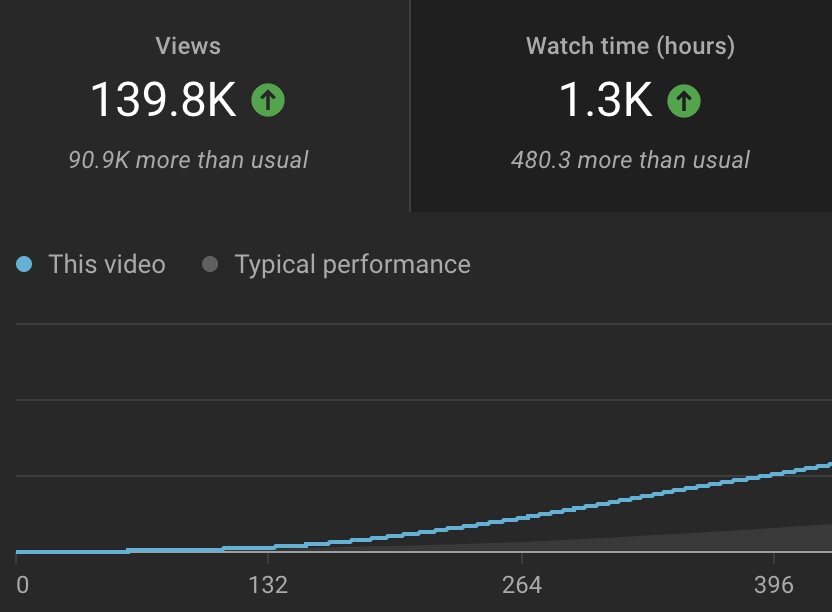Click the 1.3K watch time figure
Image resolution: width=832 pixels, height=612 pixels.
(x=605, y=100)
